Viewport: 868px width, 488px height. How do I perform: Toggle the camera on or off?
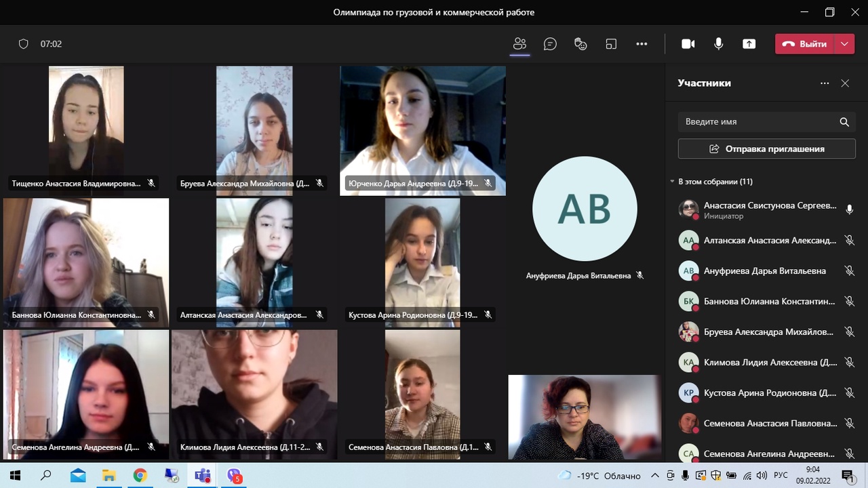pos(688,44)
